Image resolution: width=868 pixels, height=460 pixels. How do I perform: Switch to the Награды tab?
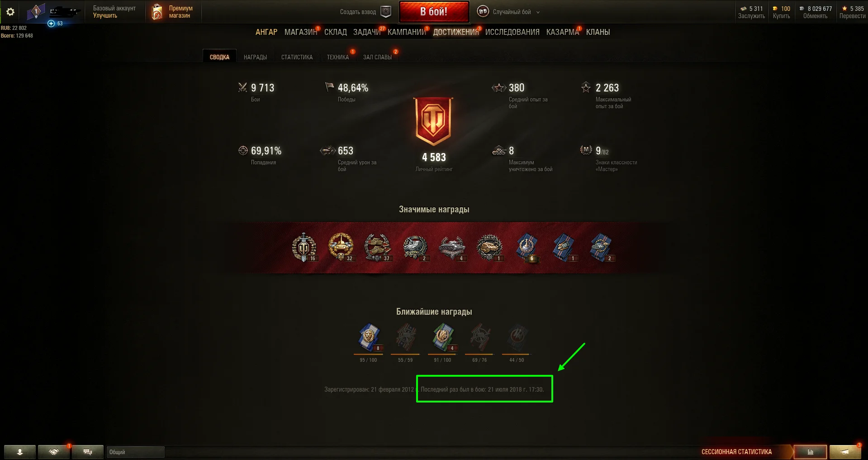click(x=255, y=57)
